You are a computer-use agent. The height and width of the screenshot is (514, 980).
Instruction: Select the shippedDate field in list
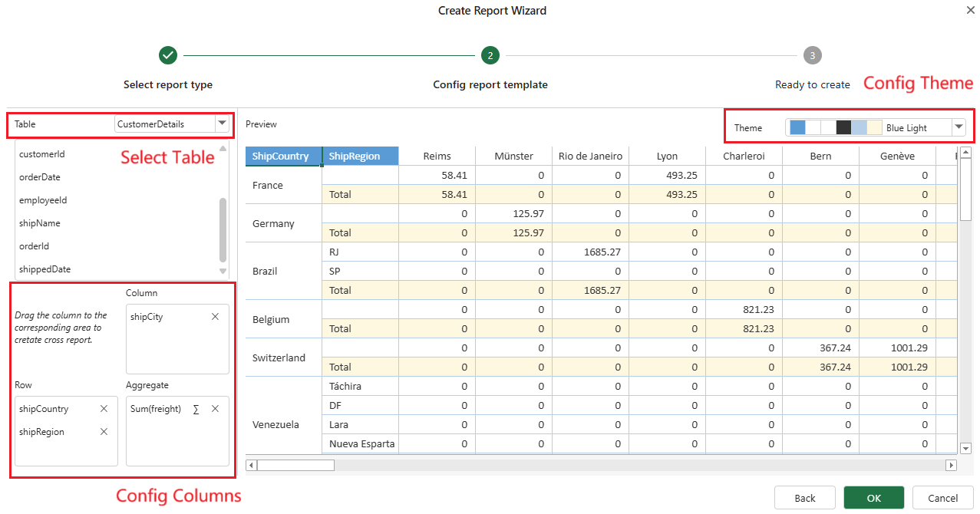point(45,269)
